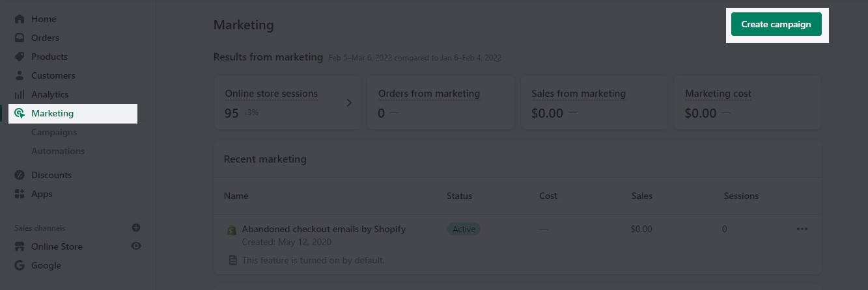
Task: Expand Online store sessions chevron arrow
Action: (349, 103)
